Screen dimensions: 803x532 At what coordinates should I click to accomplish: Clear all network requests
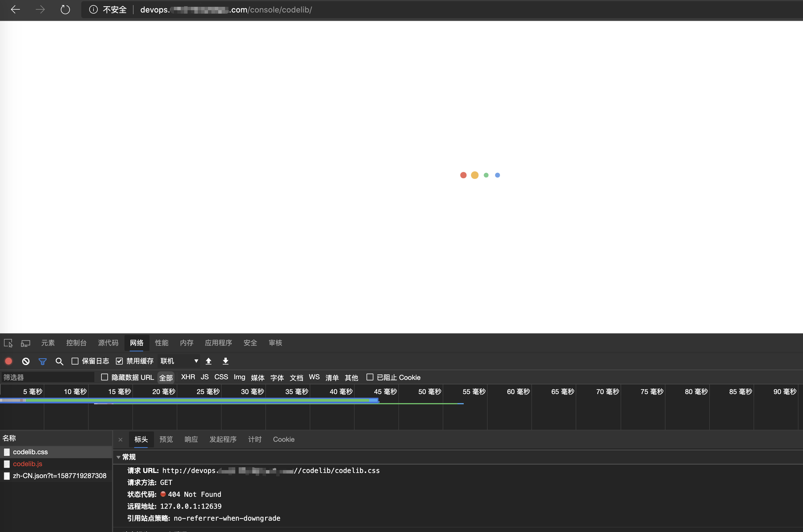26,361
